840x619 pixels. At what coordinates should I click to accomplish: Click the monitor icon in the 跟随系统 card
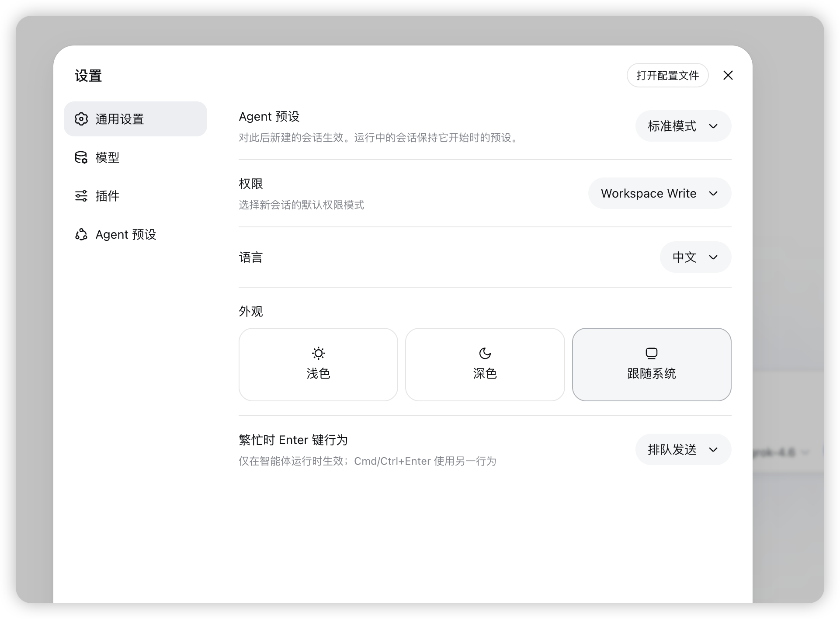tap(652, 353)
